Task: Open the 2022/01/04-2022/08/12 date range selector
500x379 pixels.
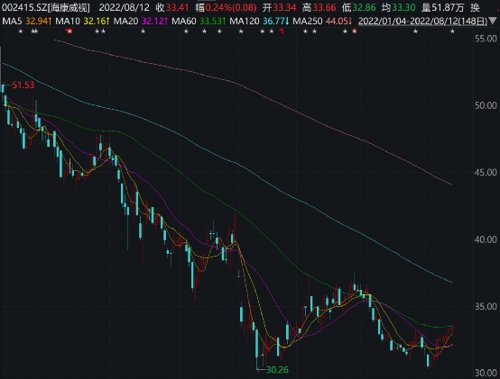Action: click(422, 22)
